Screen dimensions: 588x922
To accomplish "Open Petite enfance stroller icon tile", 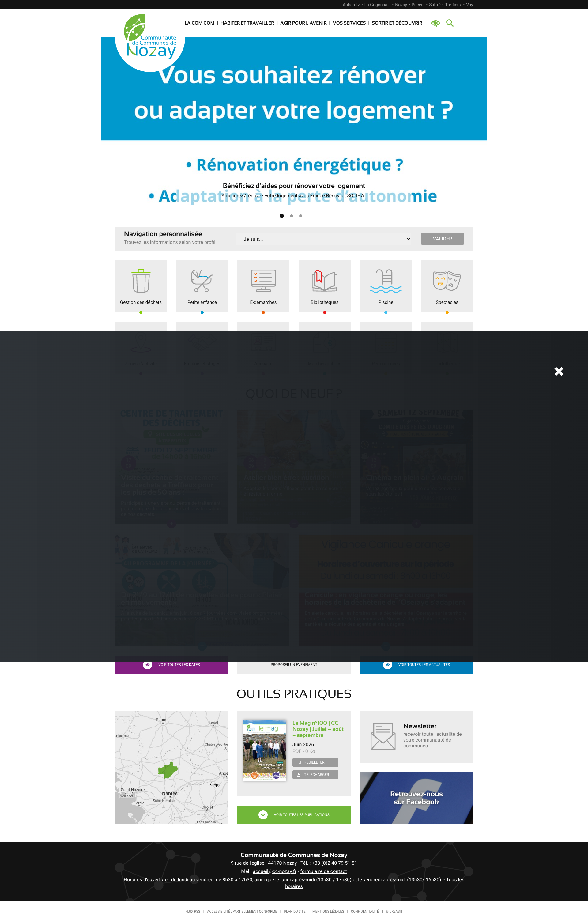I will 202,286.
